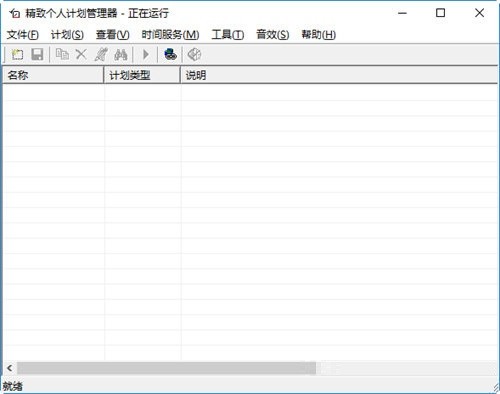Sort list by 名称 column header
Image resolution: width=500 pixels, height=394 pixels.
point(53,75)
